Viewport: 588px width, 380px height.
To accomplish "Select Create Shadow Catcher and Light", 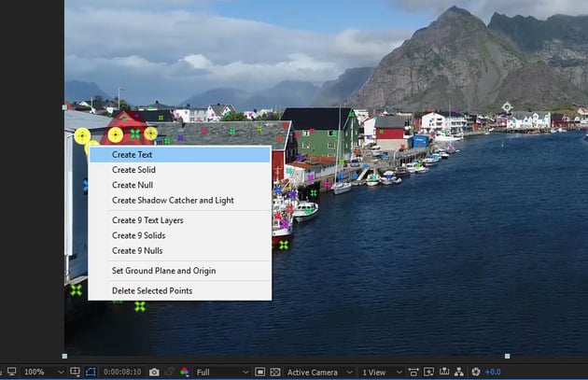I will point(173,200).
